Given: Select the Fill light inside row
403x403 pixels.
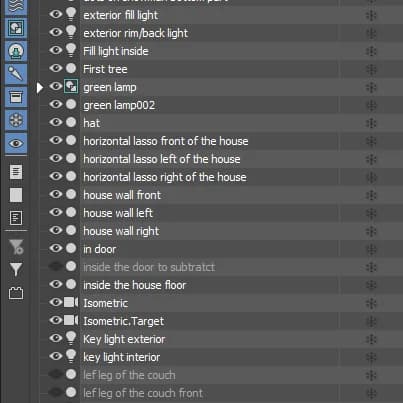Looking at the screenshot, I should 116,51.
